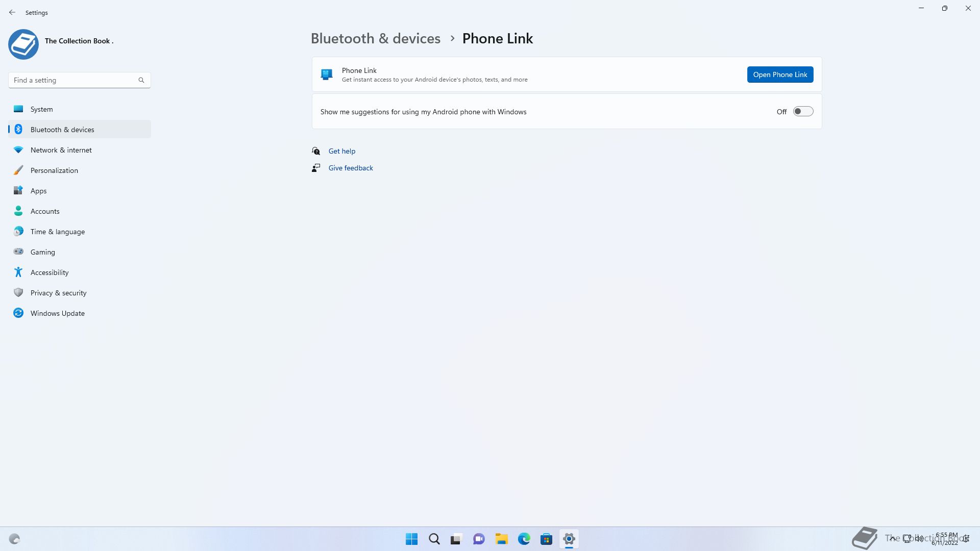Click the Settings back arrow
The height and width of the screenshot is (551, 980).
point(12,12)
